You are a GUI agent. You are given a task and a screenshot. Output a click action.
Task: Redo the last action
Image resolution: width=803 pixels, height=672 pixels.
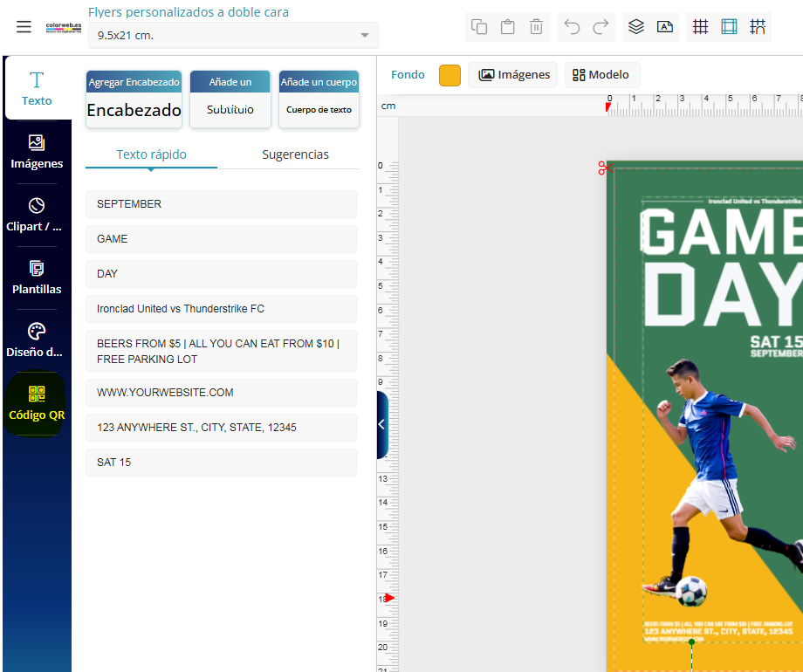[x=601, y=27]
